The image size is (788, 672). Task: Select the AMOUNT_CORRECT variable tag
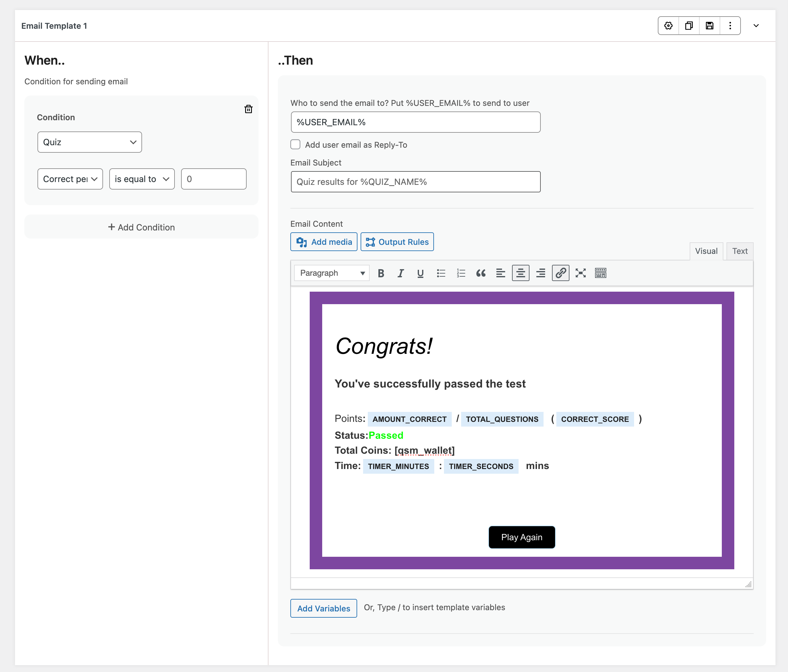[410, 419]
